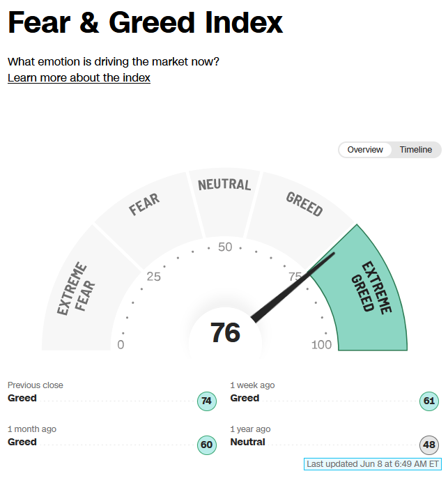Click the large 76 index value
This screenshot has height=485, width=448.
225,333
